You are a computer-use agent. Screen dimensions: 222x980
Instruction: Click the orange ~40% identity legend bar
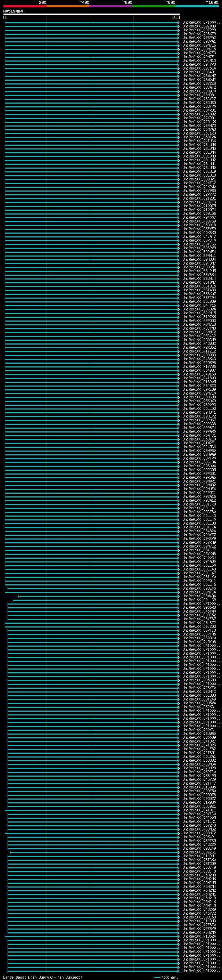pos(68,6)
